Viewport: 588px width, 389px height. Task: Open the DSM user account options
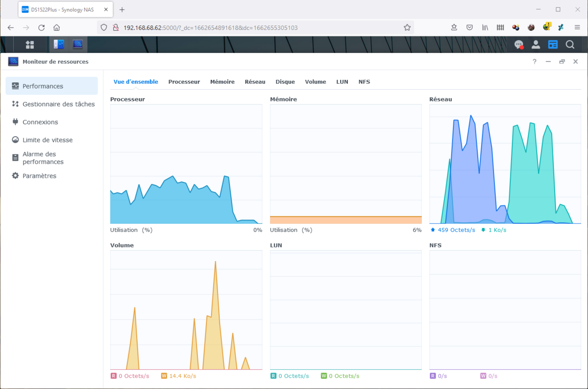pyautogui.click(x=536, y=45)
